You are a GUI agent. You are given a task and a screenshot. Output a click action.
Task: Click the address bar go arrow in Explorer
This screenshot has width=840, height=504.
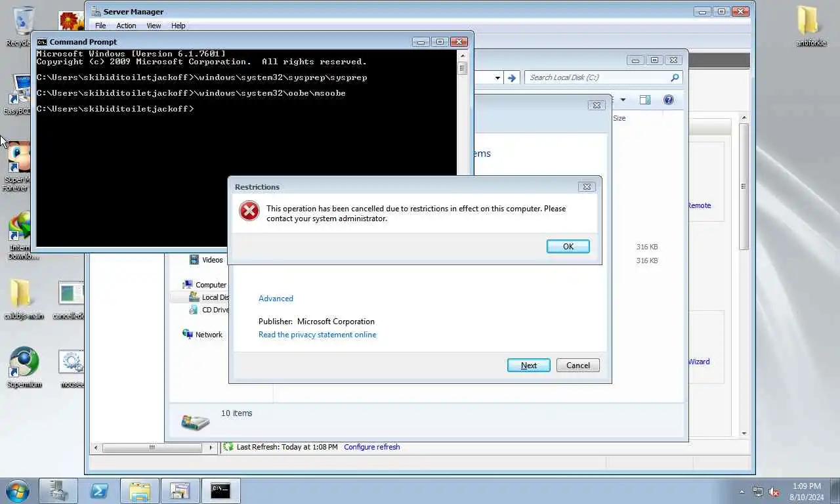(512, 77)
